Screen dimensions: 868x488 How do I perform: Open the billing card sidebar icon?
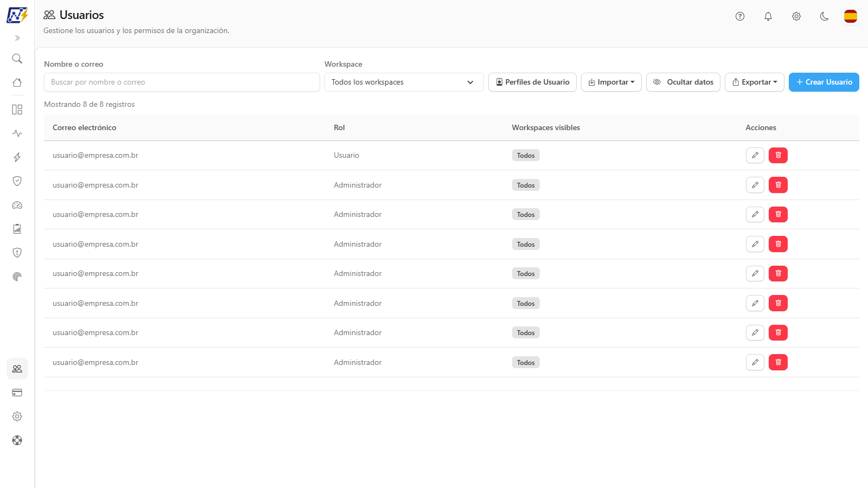pyautogui.click(x=17, y=393)
